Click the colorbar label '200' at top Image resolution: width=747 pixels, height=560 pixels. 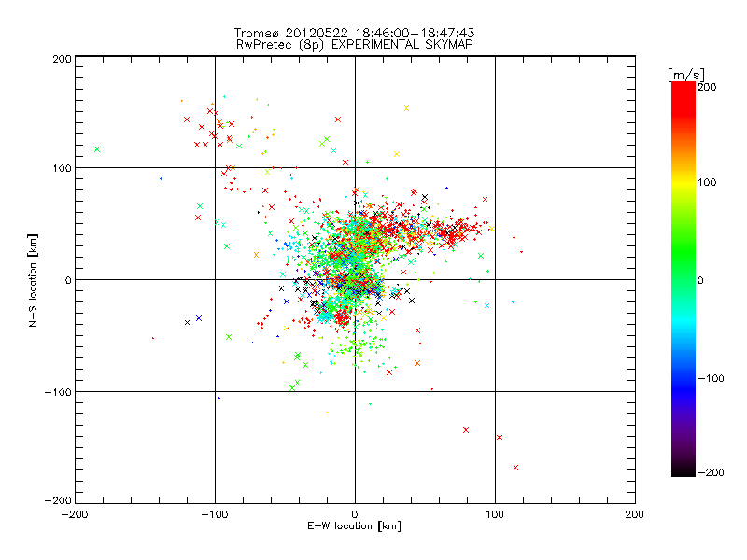707,87
